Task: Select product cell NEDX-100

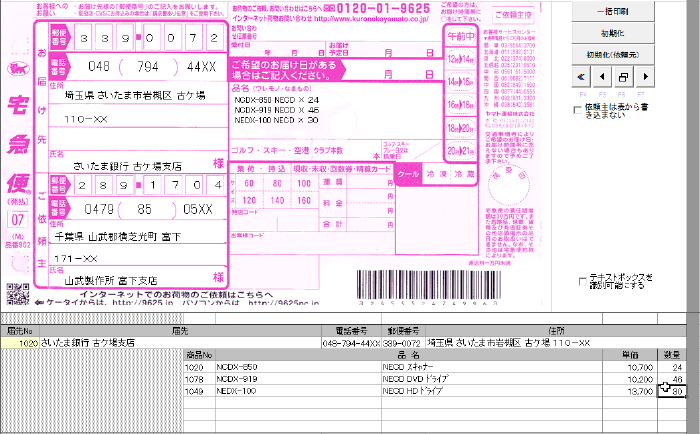Action: click(x=298, y=391)
